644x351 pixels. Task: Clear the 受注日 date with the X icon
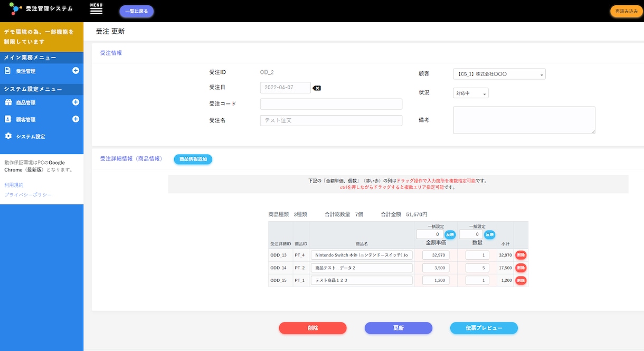[x=317, y=88]
